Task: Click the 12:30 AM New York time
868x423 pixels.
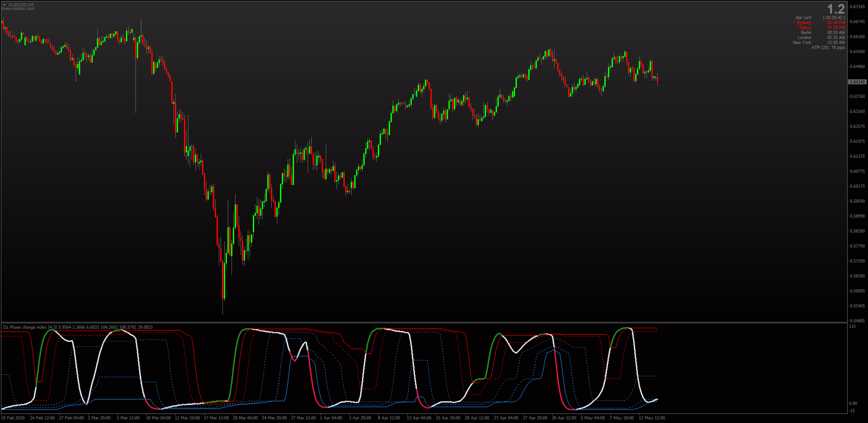Action: pyautogui.click(x=836, y=43)
